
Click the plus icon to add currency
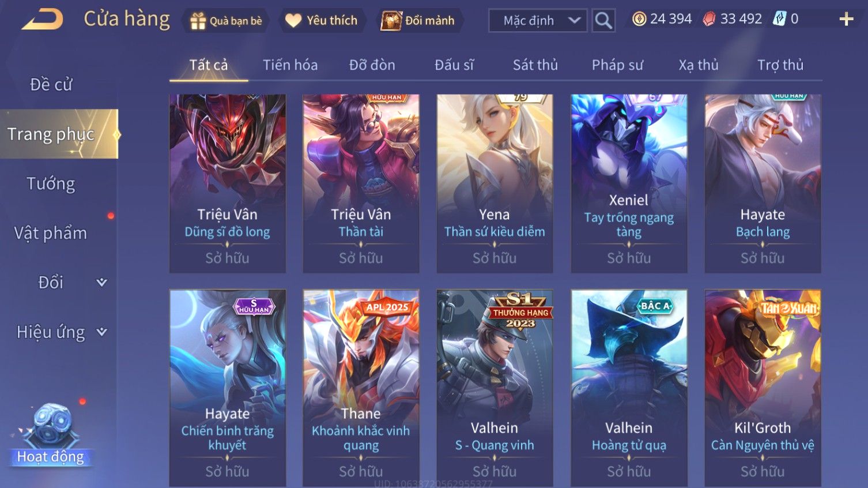846,19
